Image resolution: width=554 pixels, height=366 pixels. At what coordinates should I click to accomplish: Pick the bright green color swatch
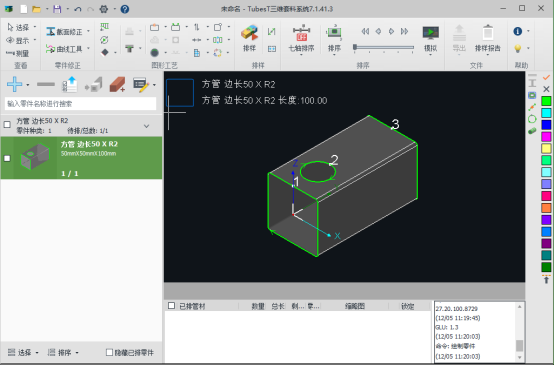pyautogui.click(x=546, y=101)
